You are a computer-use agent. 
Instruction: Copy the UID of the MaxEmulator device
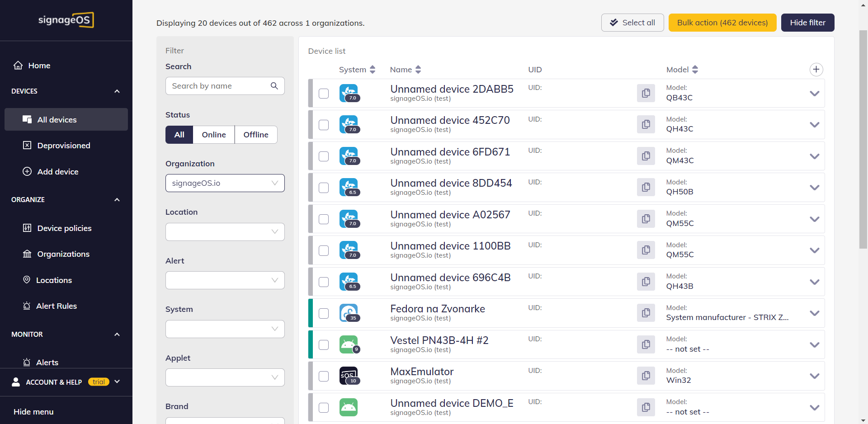point(646,376)
